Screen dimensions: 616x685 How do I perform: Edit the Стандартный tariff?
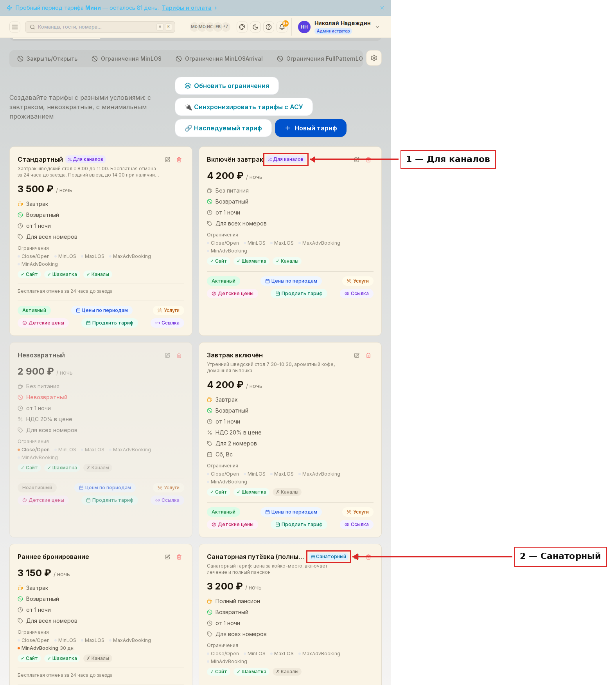[x=167, y=160]
